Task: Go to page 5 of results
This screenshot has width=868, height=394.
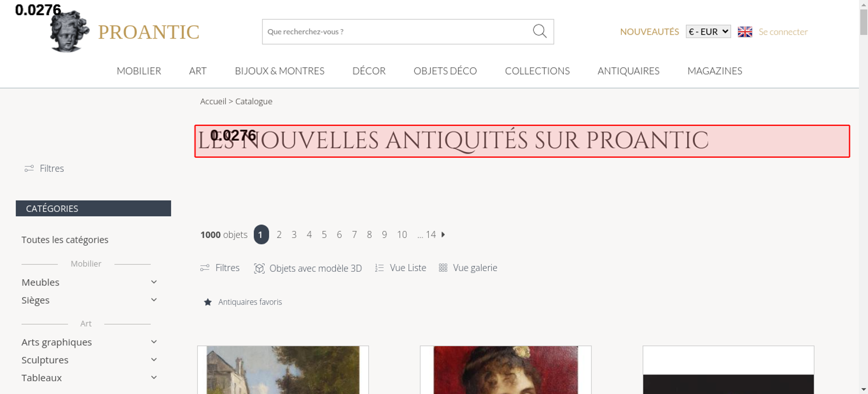Action: pyautogui.click(x=324, y=234)
